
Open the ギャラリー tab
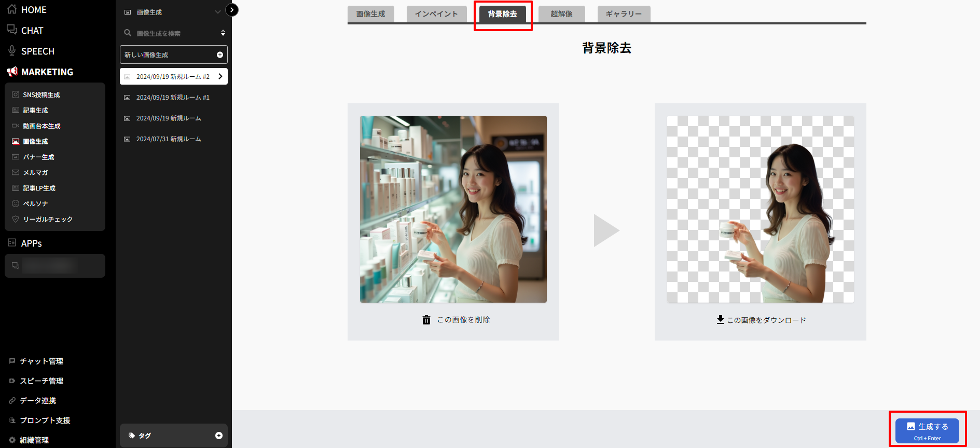pyautogui.click(x=624, y=14)
